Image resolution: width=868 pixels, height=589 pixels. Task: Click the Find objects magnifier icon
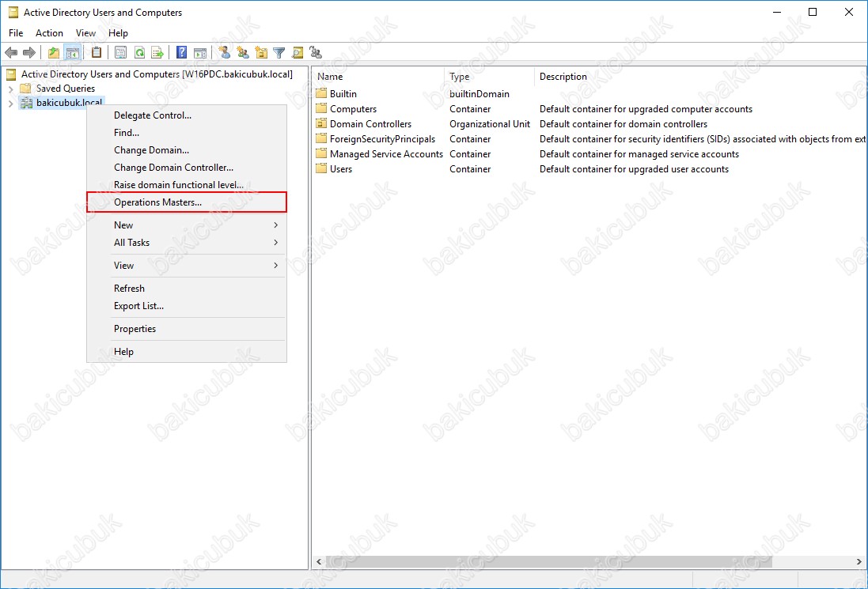pos(298,52)
